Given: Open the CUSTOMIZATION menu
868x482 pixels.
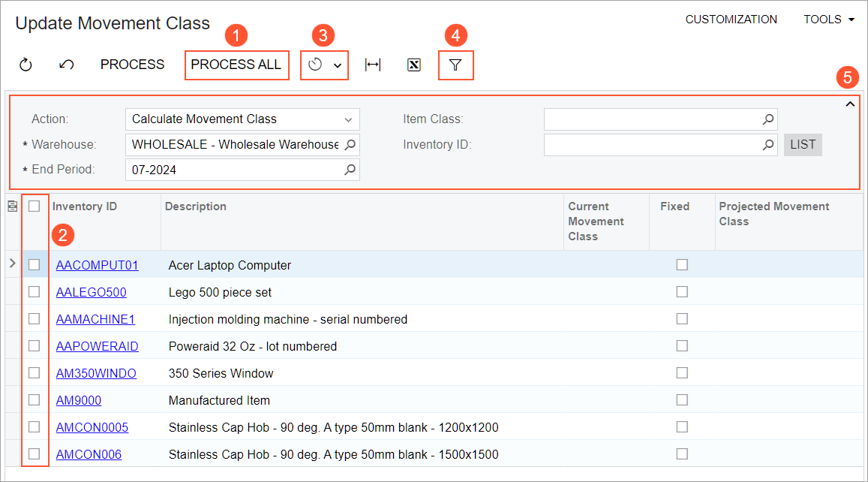Looking at the screenshot, I should pyautogui.click(x=731, y=20).
